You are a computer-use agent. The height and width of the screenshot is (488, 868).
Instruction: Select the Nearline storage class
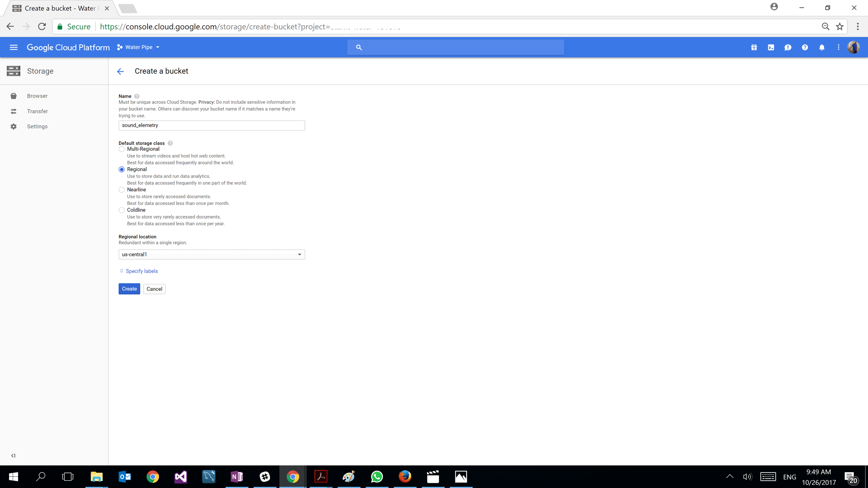coord(122,190)
